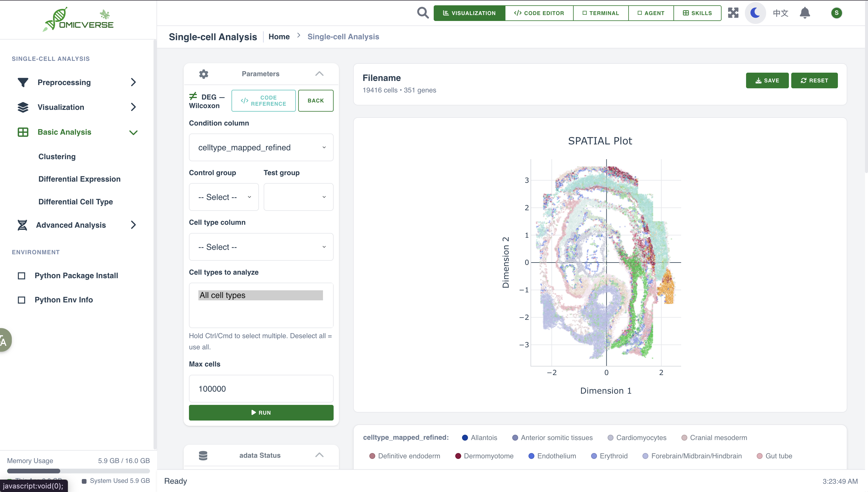The width and height of the screenshot is (868, 492).
Task: Click the parameters gear icon
Action: (x=204, y=74)
